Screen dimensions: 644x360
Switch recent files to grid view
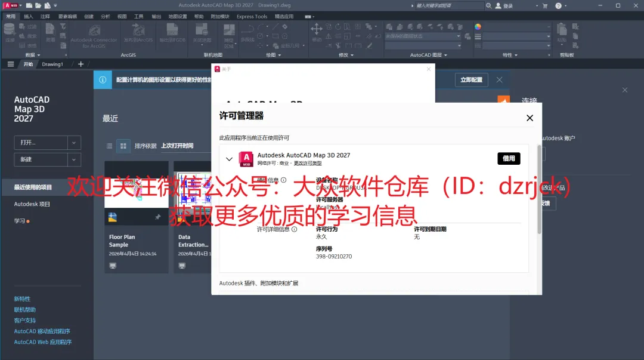point(123,146)
